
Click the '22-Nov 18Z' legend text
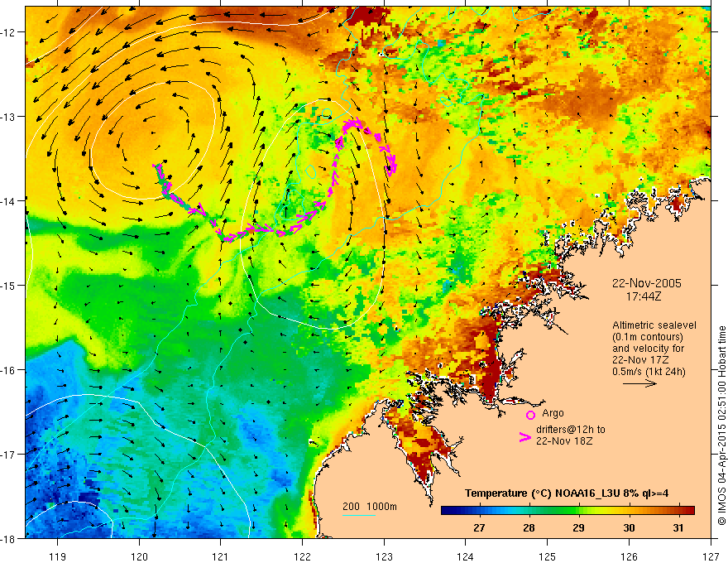pyautogui.click(x=564, y=441)
